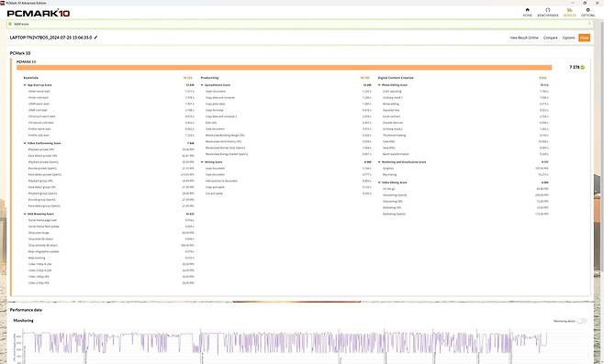Viewport: 604px width, 364px height.
Task: Open the result Options button
Action: [568, 38]
